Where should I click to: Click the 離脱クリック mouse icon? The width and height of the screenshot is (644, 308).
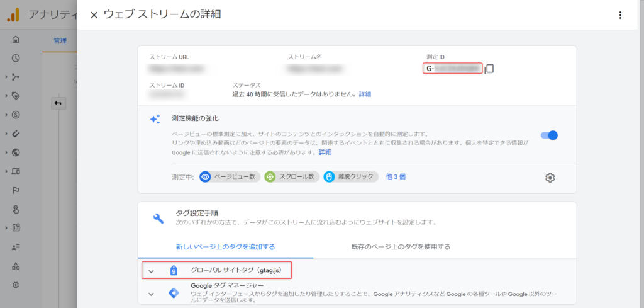coord(329,177)
